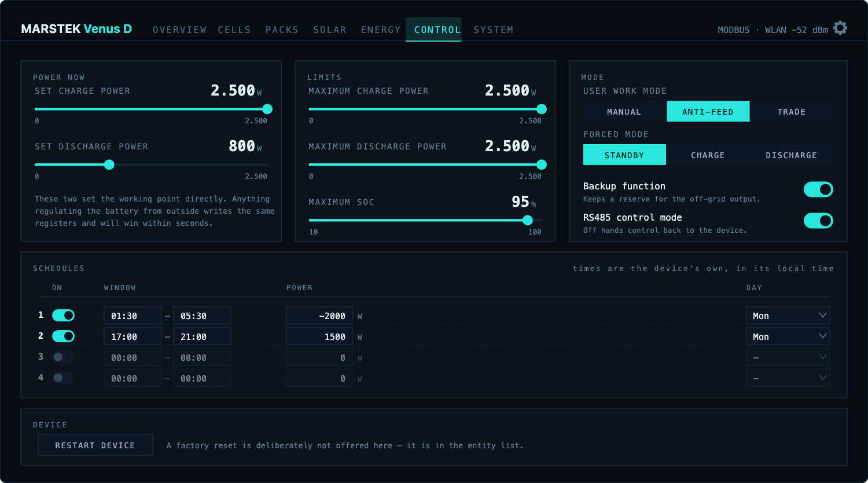Open the settings gear icon
This screenshot has width=868, height=483.
click(x=840, y=28)
